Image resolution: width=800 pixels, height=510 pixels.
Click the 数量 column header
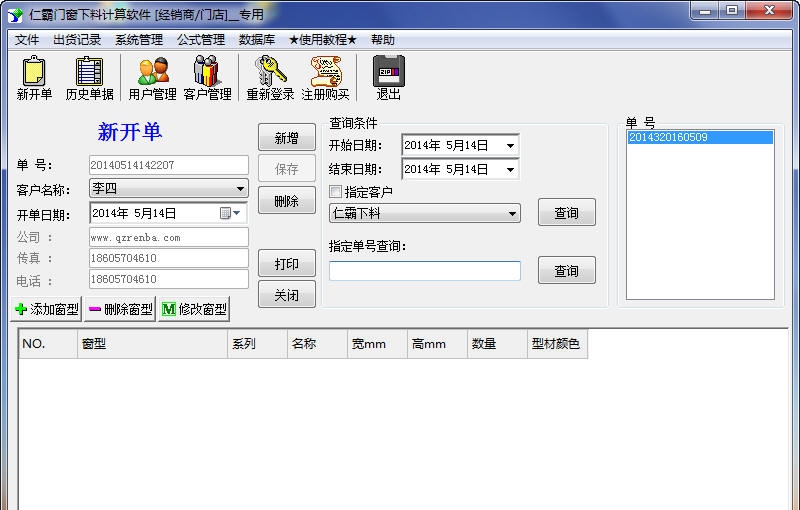497,344
